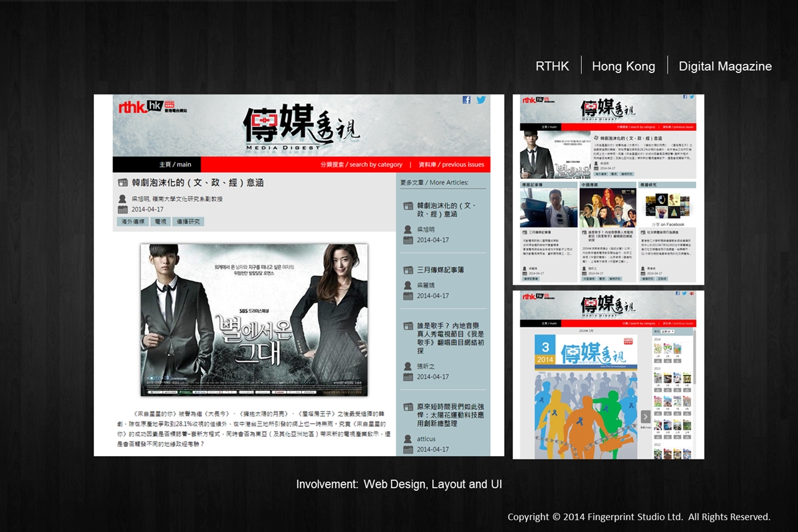Click Twitter icon in archive preview
The image size is (798, 532).
684,293
